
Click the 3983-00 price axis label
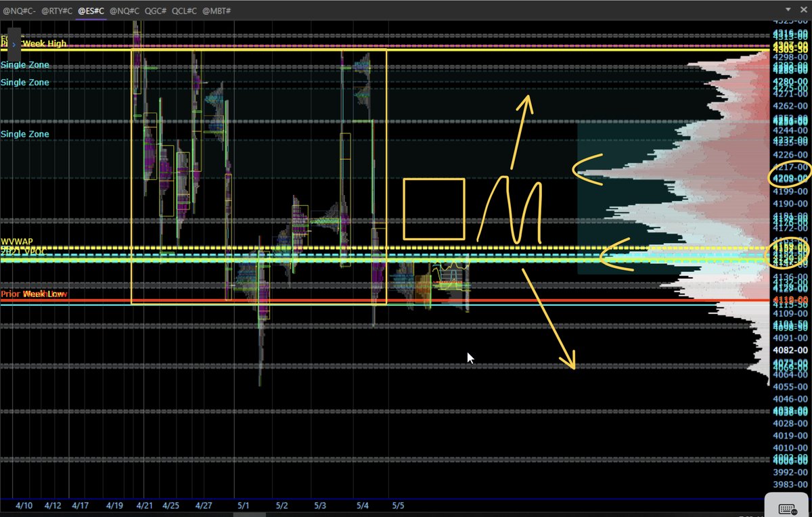[x=791, y=485]
